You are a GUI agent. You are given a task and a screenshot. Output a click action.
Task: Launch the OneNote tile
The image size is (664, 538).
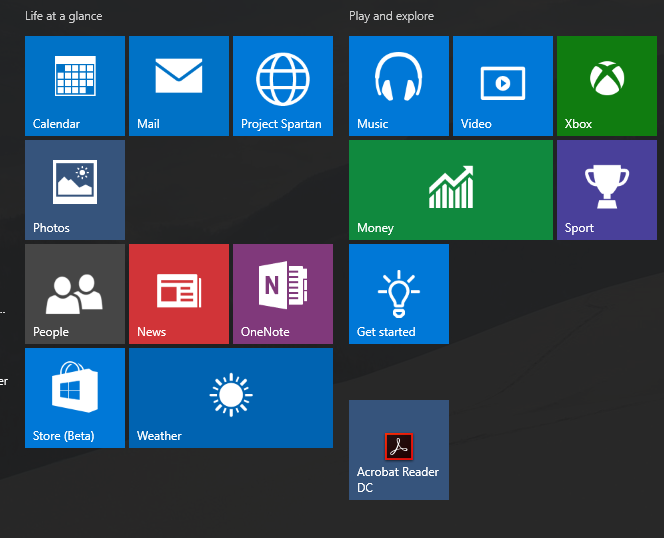tap(283, 294)
